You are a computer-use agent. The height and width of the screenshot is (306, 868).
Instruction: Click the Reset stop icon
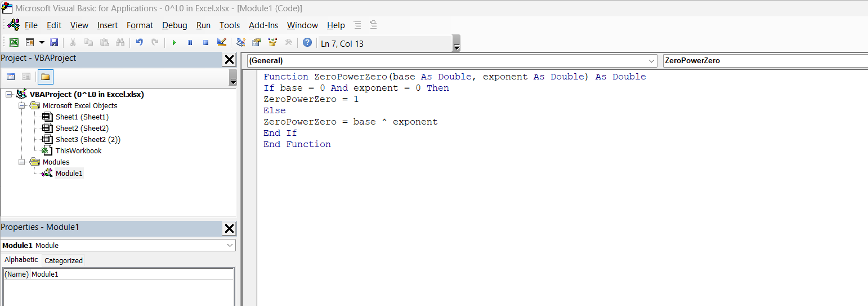pos(205,43)
